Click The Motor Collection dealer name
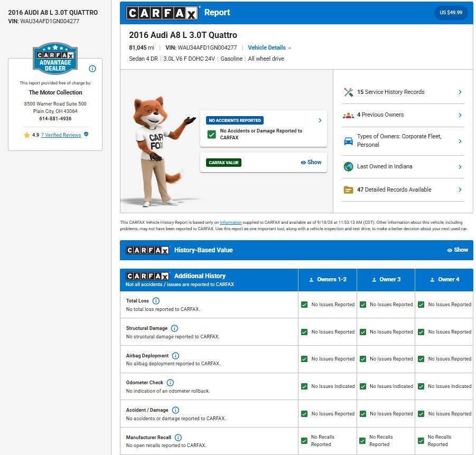Image resolution: width=476 pixels, height=455 pixels. [x=55, y=92]
